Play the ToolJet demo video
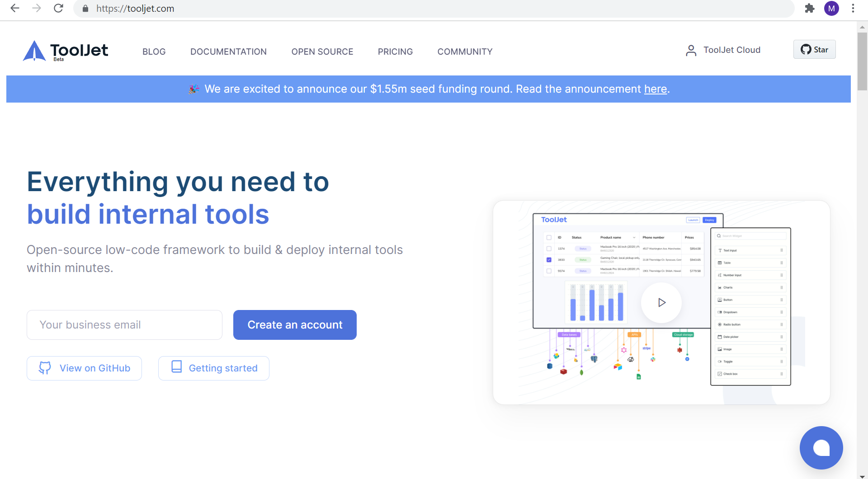Image resolution: width=868 pixels, height=479 pixels. (x=661, y=302)
